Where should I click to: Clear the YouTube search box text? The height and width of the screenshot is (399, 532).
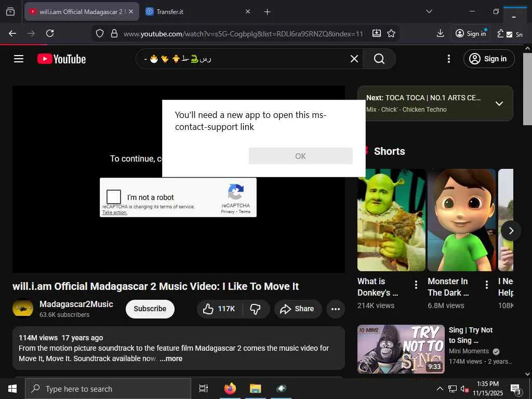point(354,59)
